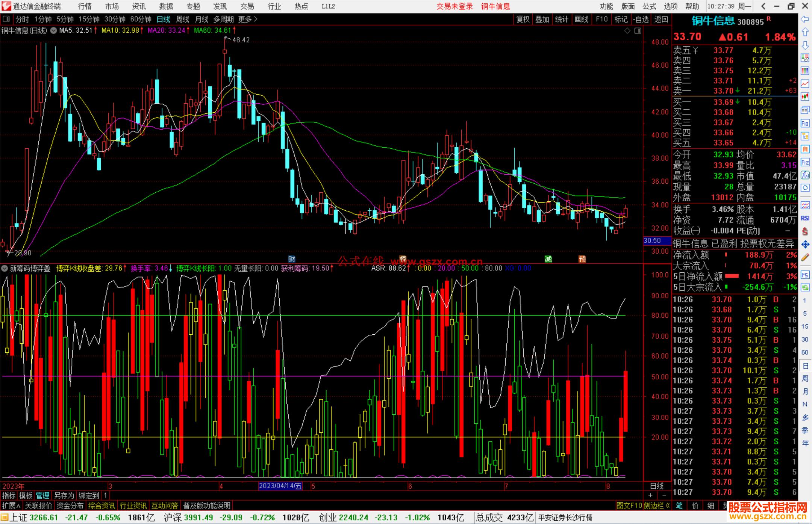Viewport: 812px width, 524px height.
Task: Toggle the round check button beside 铜牛信息(日线)
Action: tap(54, 30)
